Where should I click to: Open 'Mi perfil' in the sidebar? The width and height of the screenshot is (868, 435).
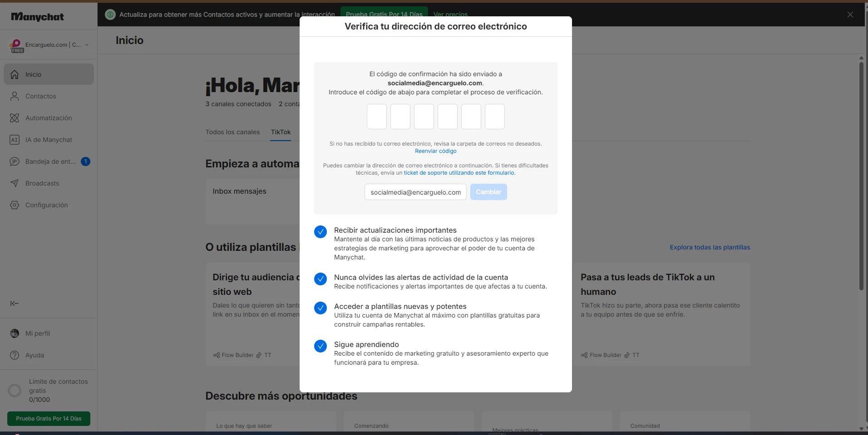[x=49, y=333]
